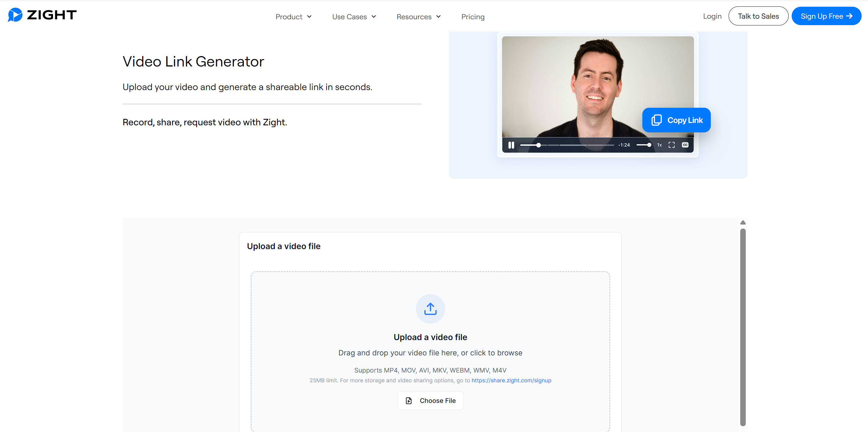Click the fullscreen icon on the video player
The image size is (868, 432).
pyautogui.click(x=672, y=145)
